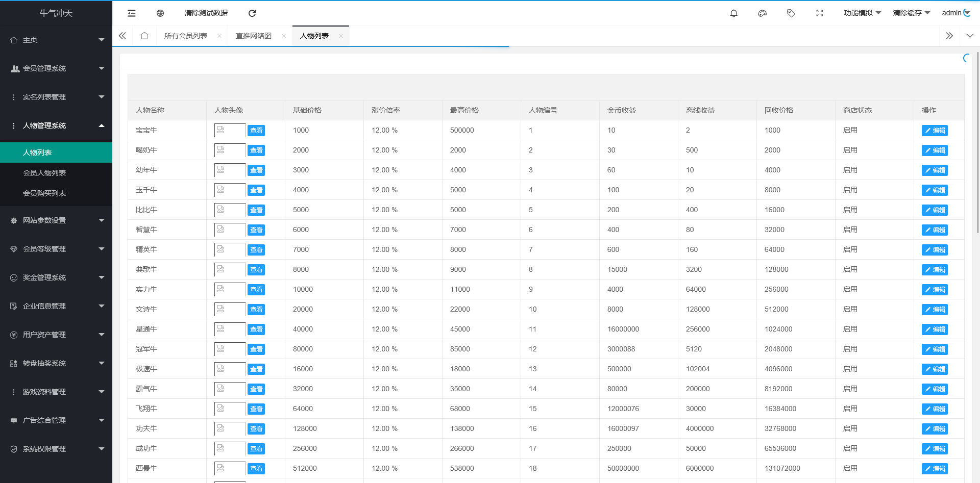Viewport: 980px width, 483px height.
Task: Expand 用户资产管理 menu
Action: click(56, 335)
